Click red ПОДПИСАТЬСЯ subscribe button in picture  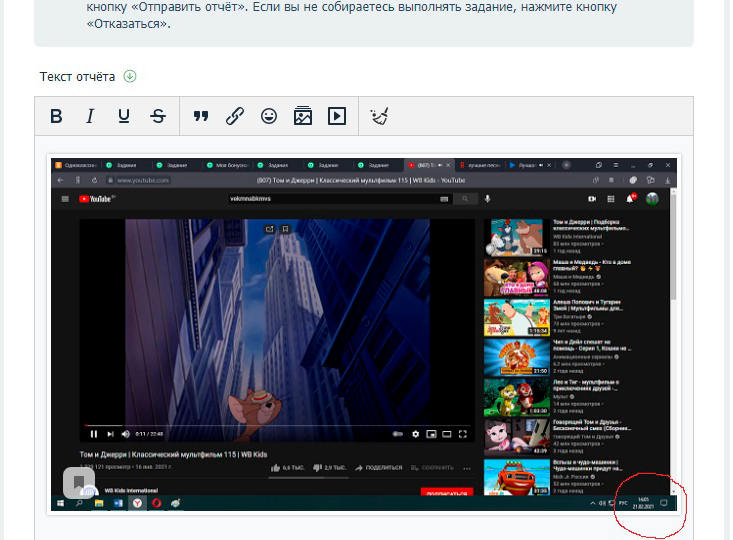(x=447, y=492)
